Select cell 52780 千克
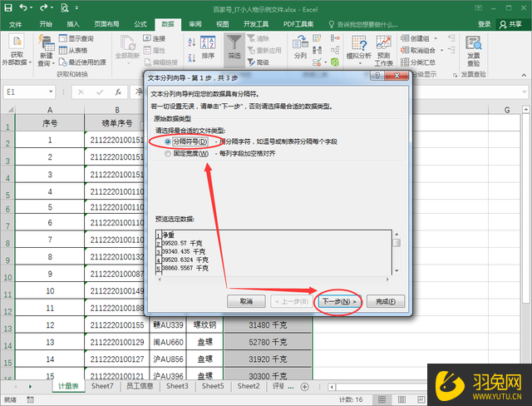The height and width of the screenshot is (406, 532). pos(268,342)
